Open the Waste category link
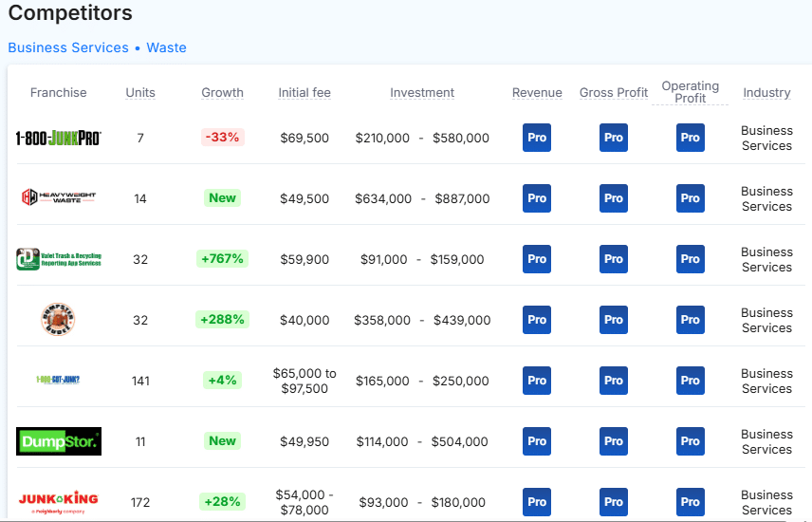This screenshot has width=812, height=522. pos(166,47)
